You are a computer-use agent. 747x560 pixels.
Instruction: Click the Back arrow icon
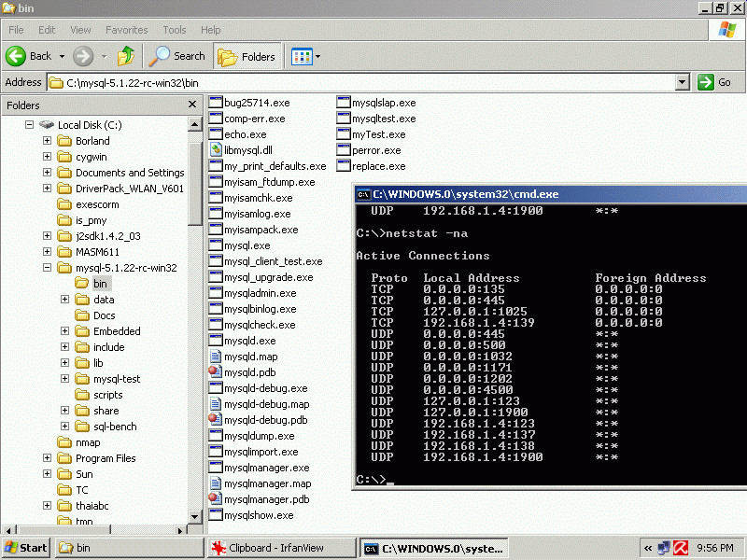pyautogui.click(x=16, y=56)
